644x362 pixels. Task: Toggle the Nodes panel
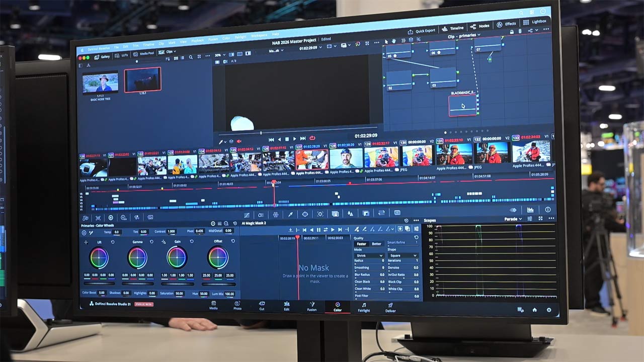480,26
